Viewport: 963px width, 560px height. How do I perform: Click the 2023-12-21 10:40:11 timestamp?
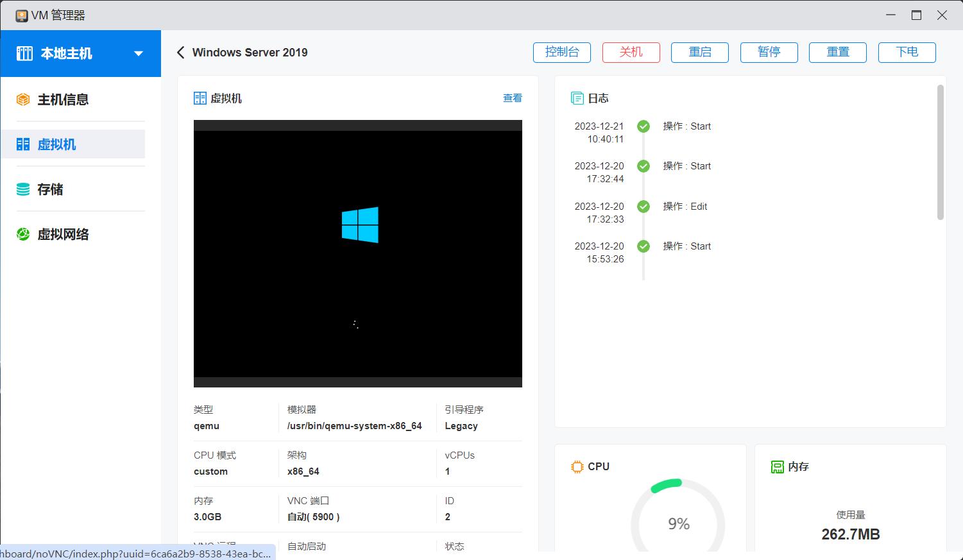click(x=599, y=133)
